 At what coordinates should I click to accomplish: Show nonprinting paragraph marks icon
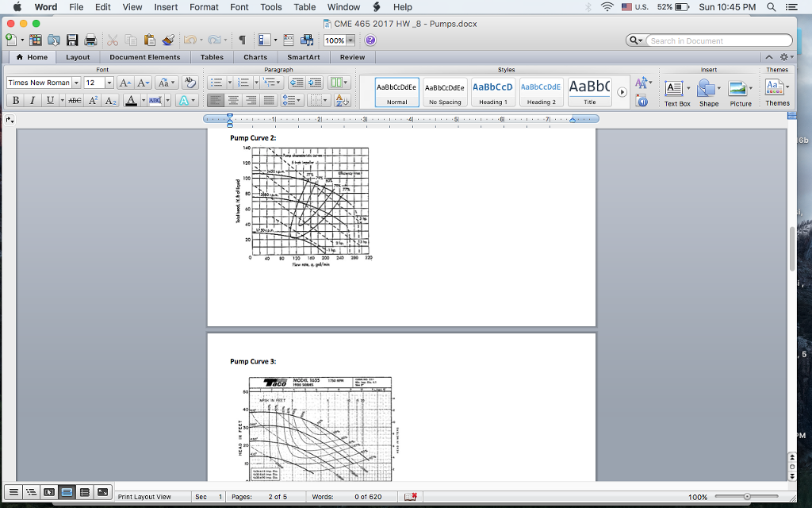coord(242,40)
